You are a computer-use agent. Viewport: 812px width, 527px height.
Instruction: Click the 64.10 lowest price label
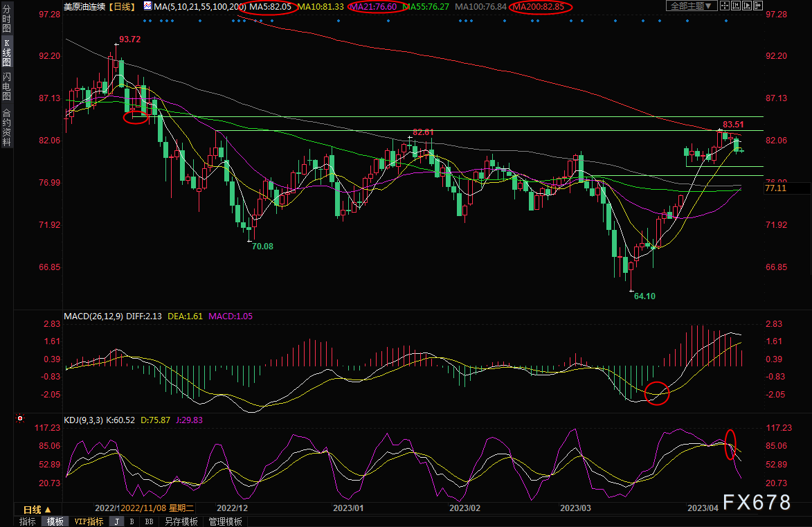(x=644, y=296)
